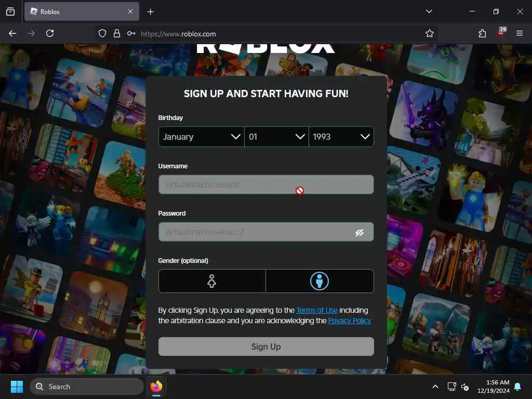Click the dark dragon game thumbnail
Screen dimensions: 532x399
pyautogui.click(x=423, y=115)
